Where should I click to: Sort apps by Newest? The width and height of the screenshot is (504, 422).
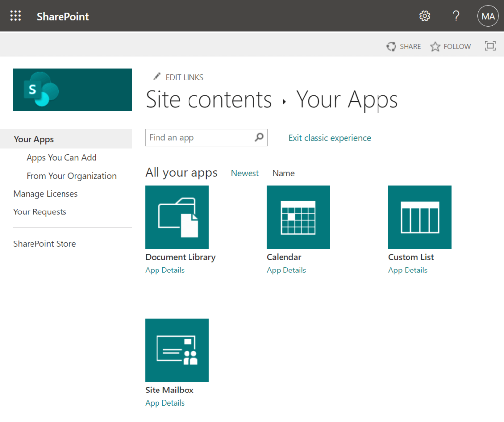tap(245, 173)
